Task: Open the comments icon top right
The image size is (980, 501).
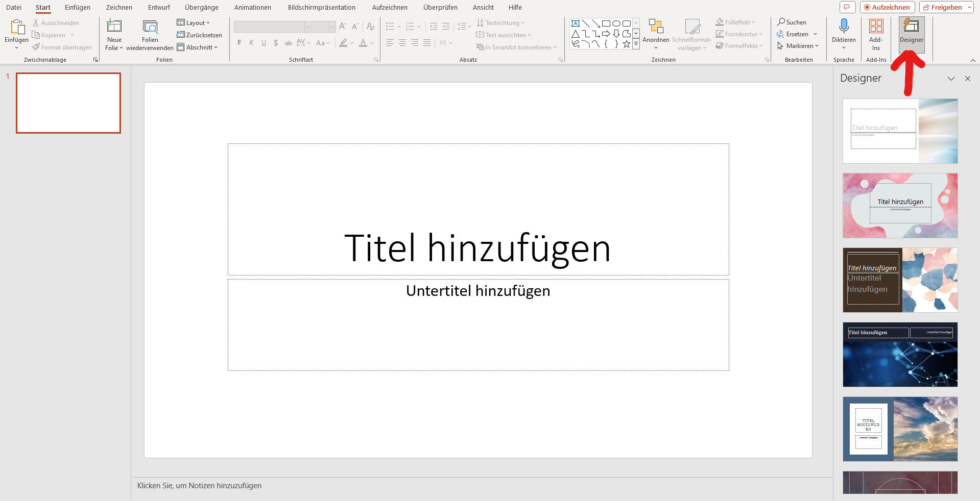Action: click(847, 7)
